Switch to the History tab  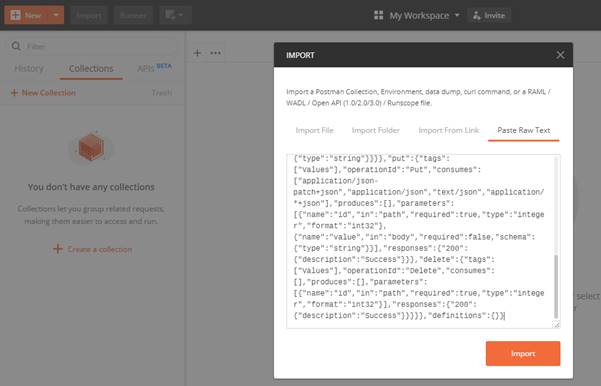point(29,69)
